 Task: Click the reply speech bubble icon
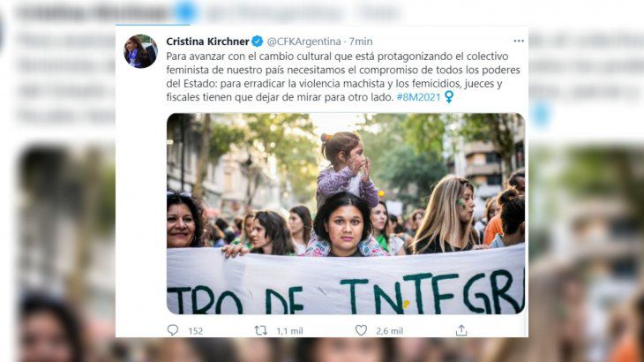tap(173, 330)
